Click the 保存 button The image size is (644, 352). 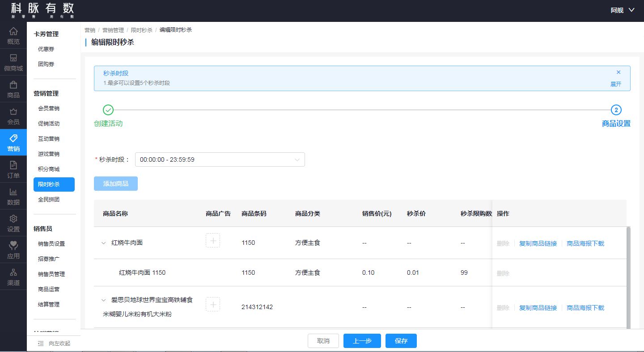click(x=401, y=341)
